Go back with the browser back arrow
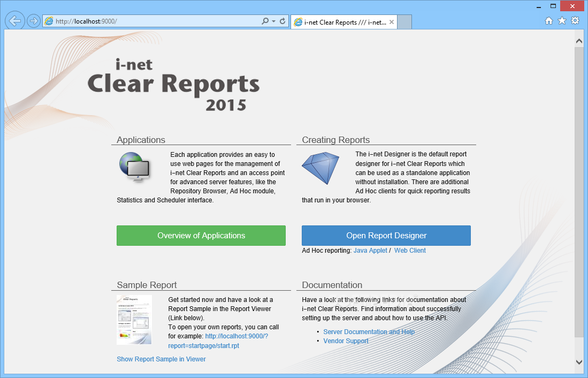Viewport: 588px width, 378px height. coord(14,21)
